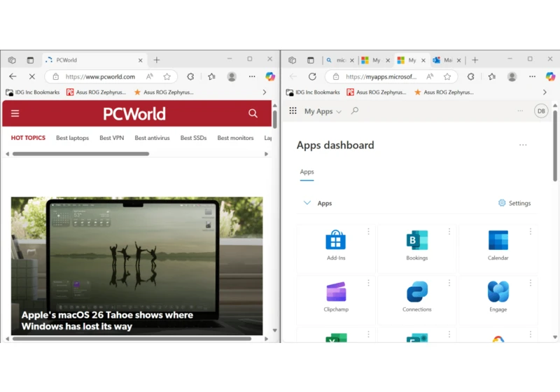Open Settings and more in My Apps window
This screenshot has width=560, height=392.
tap(532, 76)
